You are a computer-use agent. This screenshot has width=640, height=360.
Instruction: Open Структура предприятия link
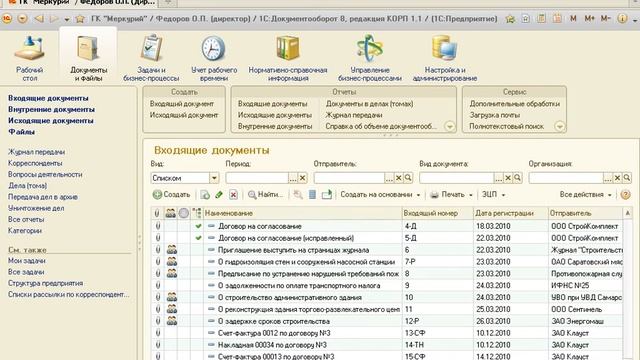coord(45,283)
